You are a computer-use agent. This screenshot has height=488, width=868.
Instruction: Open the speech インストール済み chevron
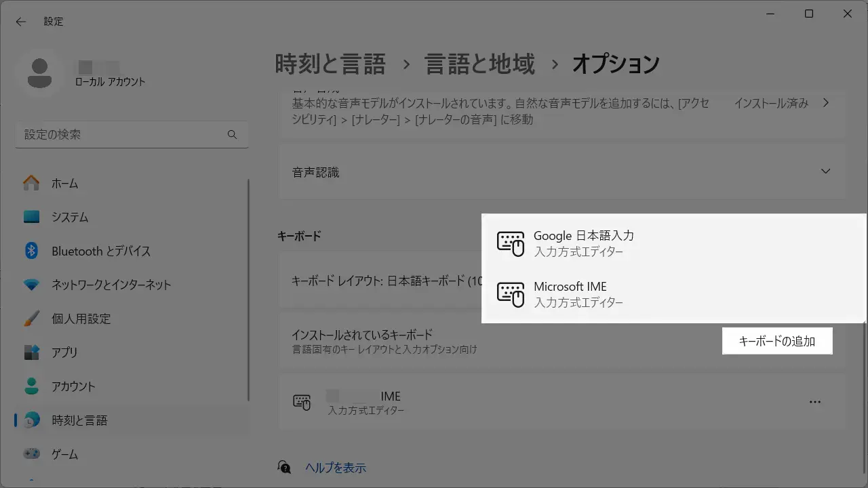click(x=825, y=103)
